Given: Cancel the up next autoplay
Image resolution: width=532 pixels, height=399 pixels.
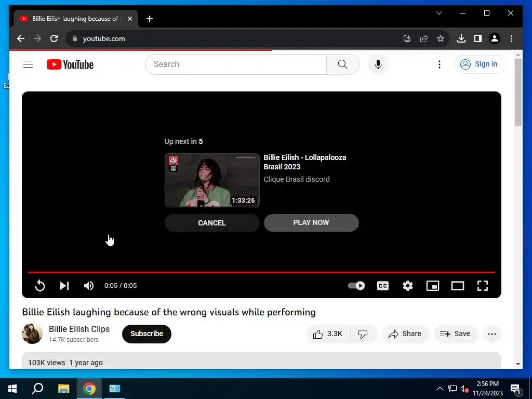Looking at the screenshot, I should pos(212,223).
